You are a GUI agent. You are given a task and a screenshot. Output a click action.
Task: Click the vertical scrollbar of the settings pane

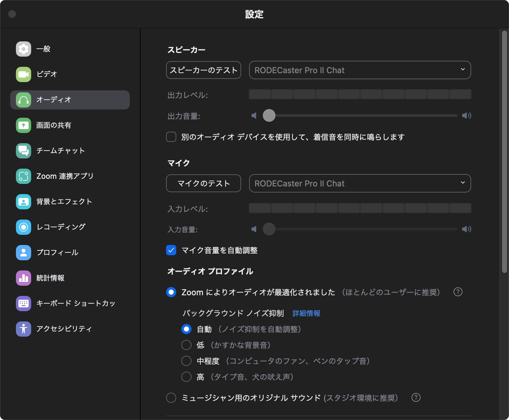(505, 152)
